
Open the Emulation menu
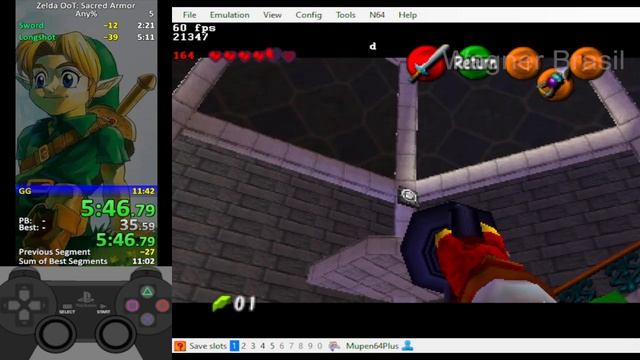229,15
